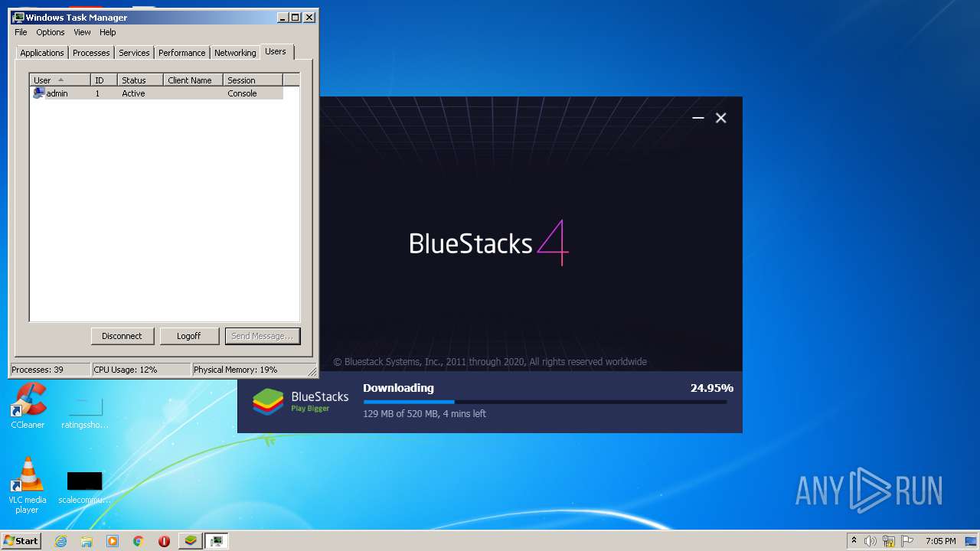The image size is (980, 551).
Task: Switch to the Performance tab
Action: (x=182, y=53)
